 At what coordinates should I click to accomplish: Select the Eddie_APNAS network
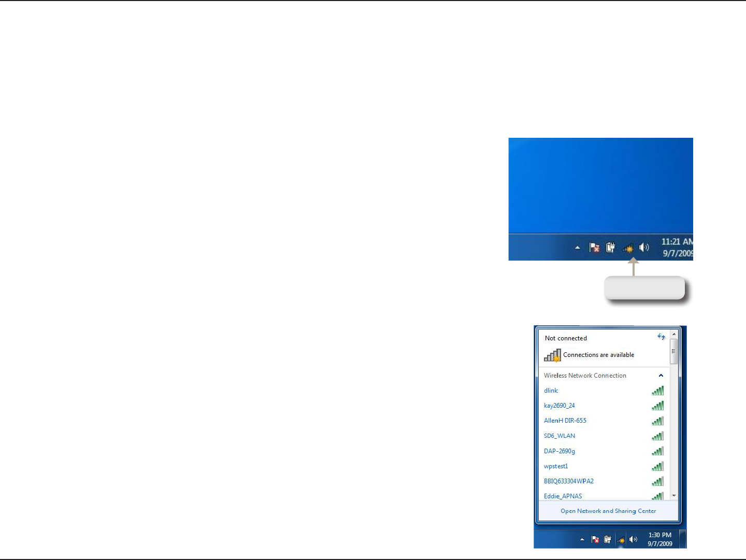tap(604, 496)
